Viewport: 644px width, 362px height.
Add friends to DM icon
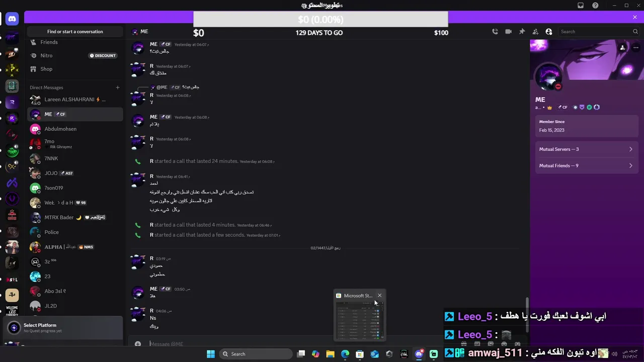click(x=535, y=32)
